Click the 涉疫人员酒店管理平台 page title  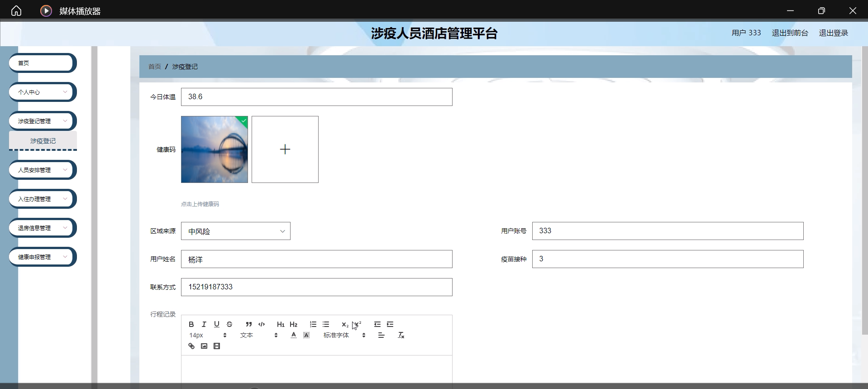pyautogui.click(x=434, y=33)
